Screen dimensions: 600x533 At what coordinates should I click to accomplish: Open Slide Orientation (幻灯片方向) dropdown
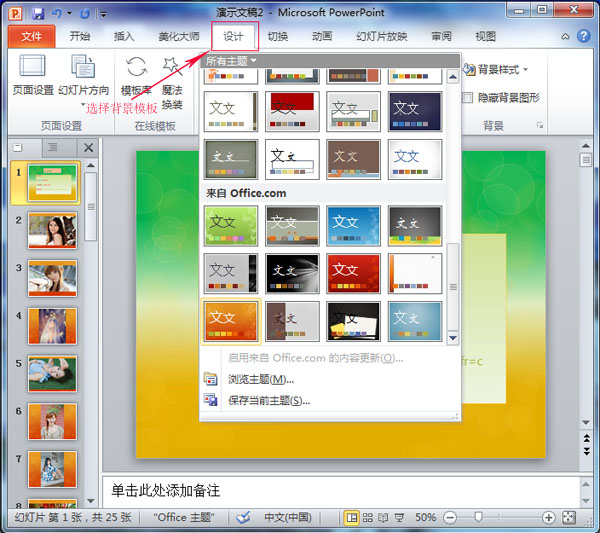click(83, 80)
